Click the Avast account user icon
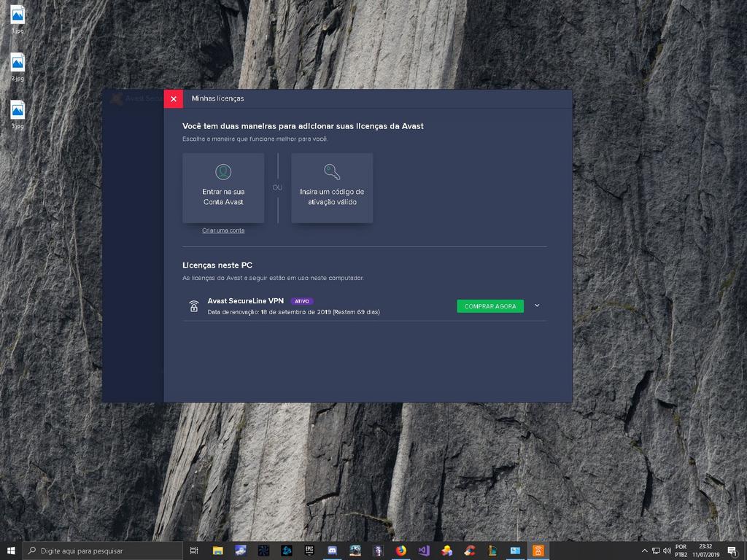 223,171
